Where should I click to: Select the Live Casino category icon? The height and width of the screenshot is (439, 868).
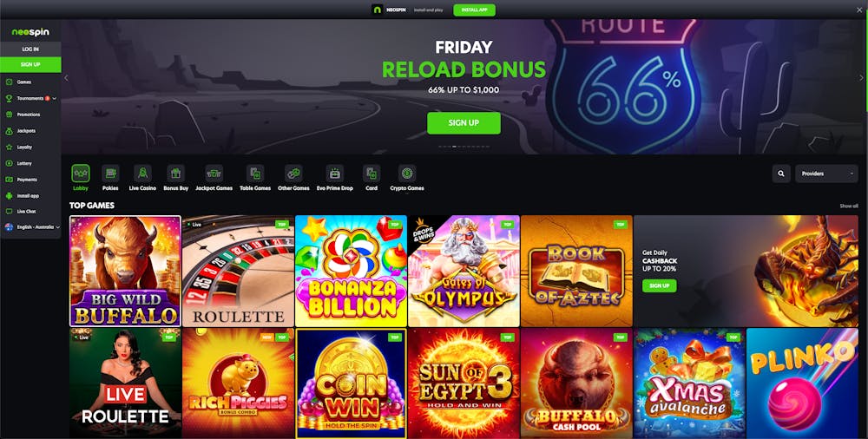point(142,174)
